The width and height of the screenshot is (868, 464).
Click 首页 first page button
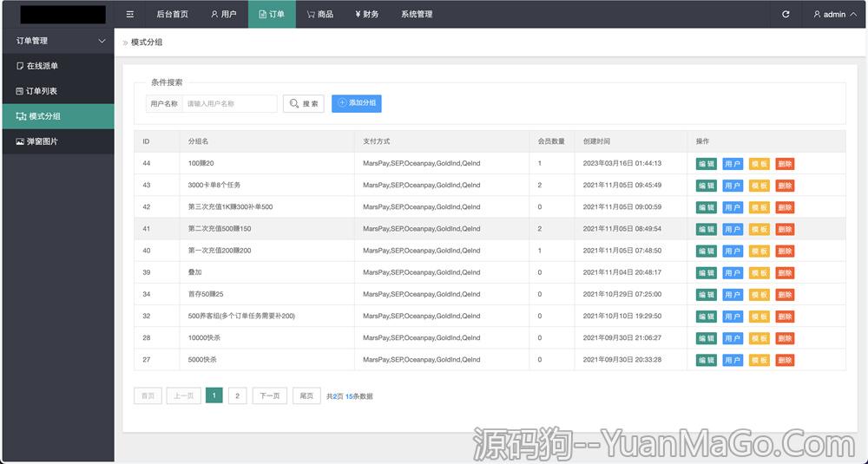(148, 396)
